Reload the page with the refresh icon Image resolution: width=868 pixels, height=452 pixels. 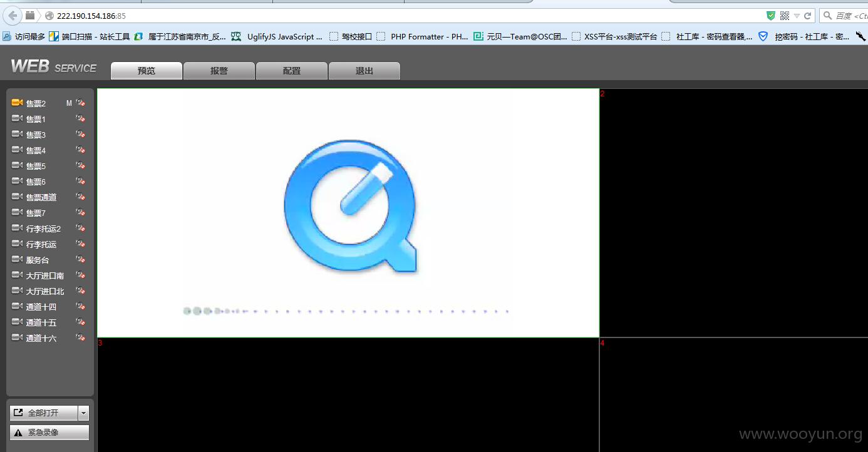[x=808, y=16]
